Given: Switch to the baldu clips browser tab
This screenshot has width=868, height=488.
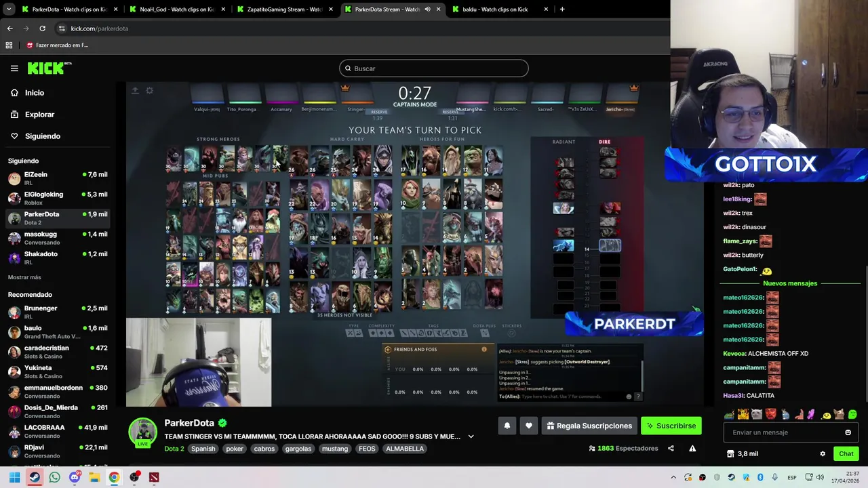Looking at the screenshot, I should point(500,9).
